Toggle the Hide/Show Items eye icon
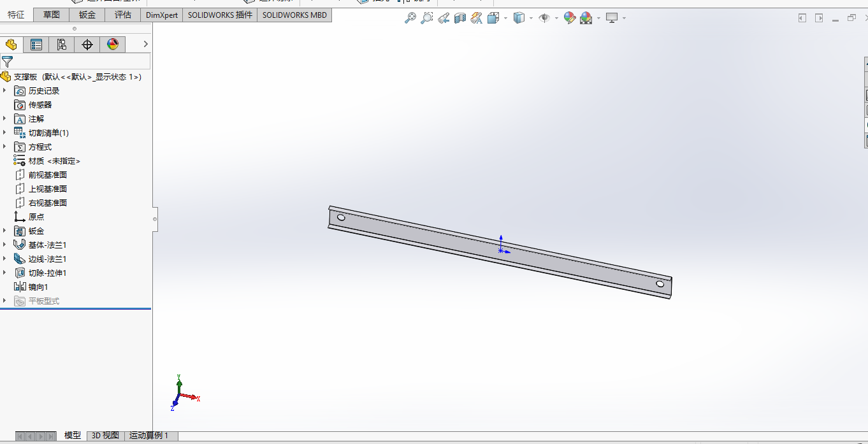The image size is (868, 444). (x=544, y=18)
